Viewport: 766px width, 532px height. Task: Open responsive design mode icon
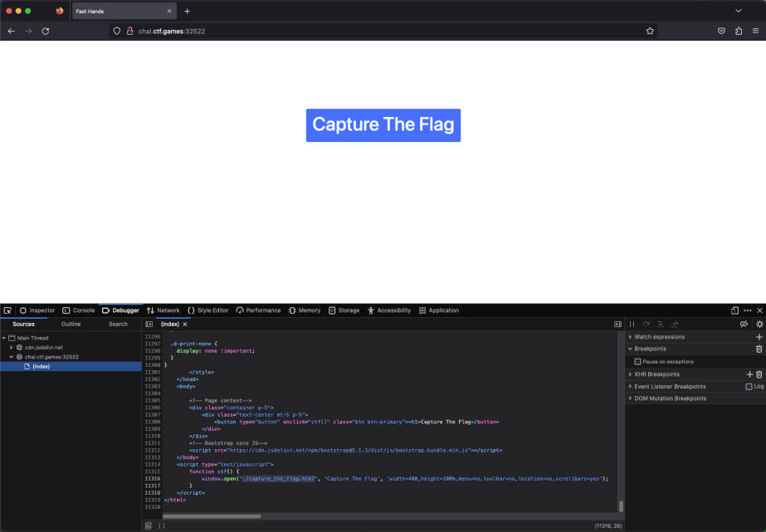(734, 310)
